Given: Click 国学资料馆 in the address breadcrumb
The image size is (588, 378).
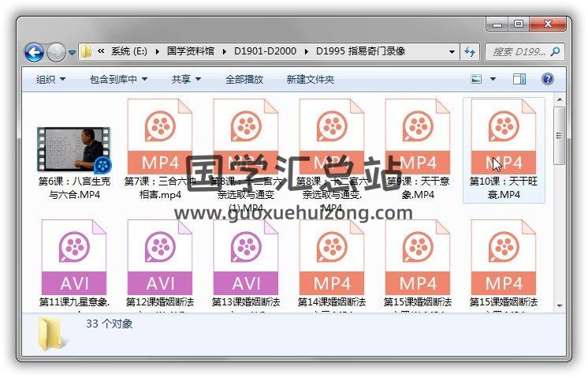Looking at the screenshot, I should (x=192, y=51).
